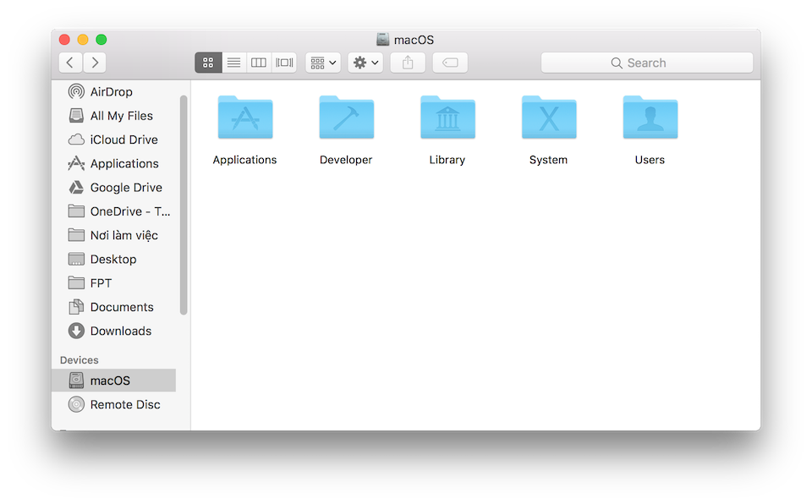812x504 pixels.
Task: Open iCloud Drive from sidebar
Action: (123, 140)
